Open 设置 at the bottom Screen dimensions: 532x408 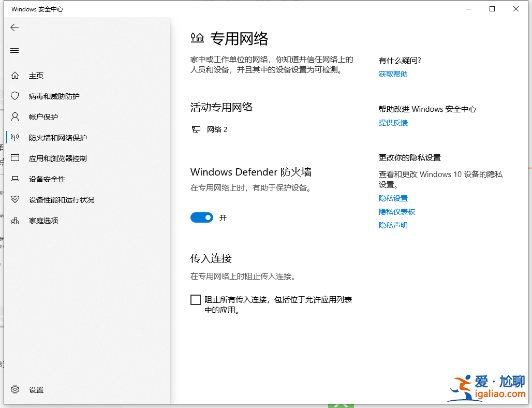click(36, 389)
